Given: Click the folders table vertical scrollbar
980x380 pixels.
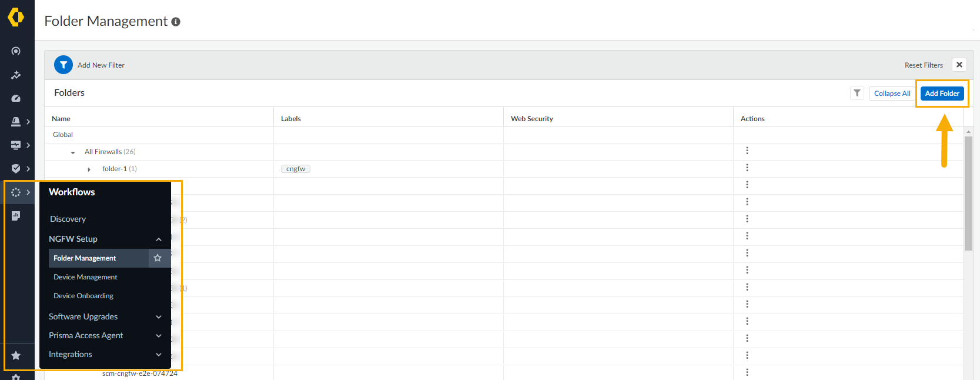Looking at the screenshot, I should coord(968,194).
